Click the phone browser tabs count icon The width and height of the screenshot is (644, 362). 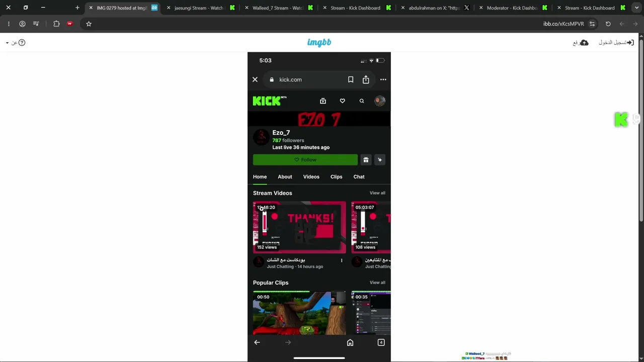[381, 342]
